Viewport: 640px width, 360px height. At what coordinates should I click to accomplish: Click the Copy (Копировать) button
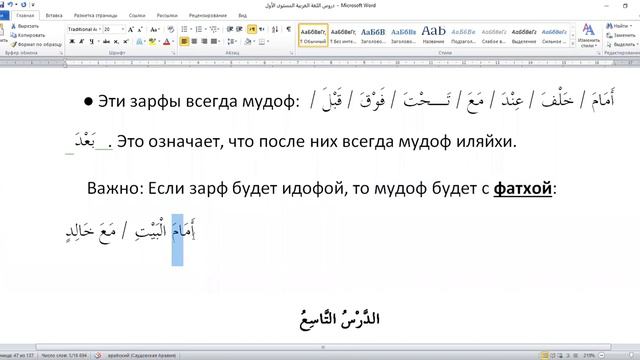pyautogui.click(x=28, y=35)
